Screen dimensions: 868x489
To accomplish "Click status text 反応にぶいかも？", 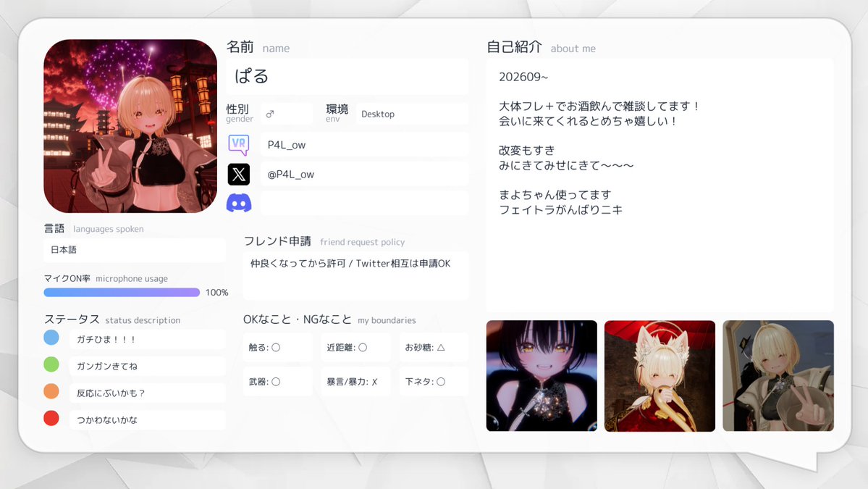I will click(111, 393).
